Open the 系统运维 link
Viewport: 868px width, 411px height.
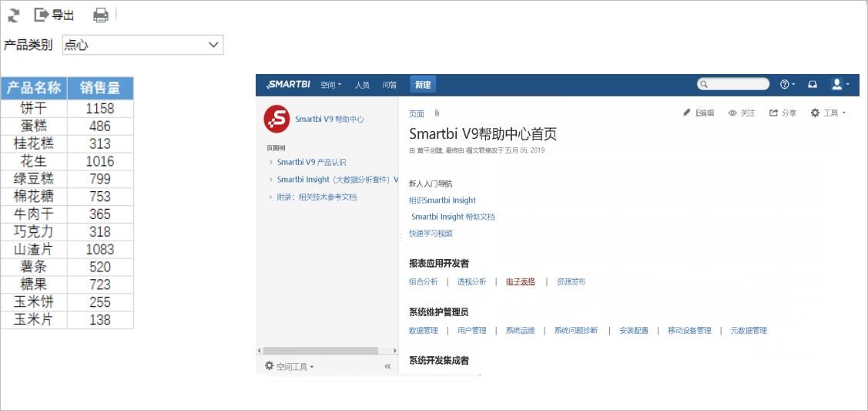521,330
